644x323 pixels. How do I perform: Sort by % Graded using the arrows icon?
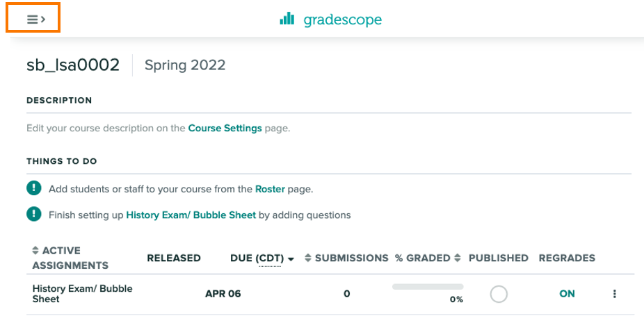pyautogui.click(x=457, y=258)
